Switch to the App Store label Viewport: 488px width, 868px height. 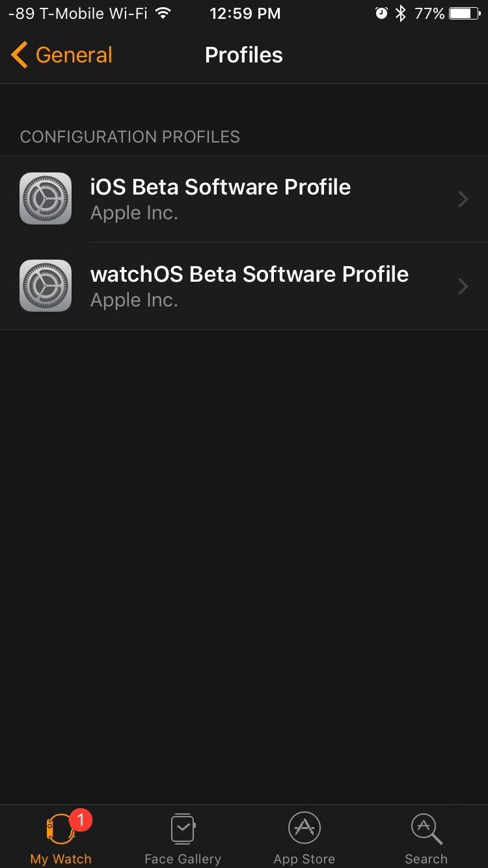[305, 859]
